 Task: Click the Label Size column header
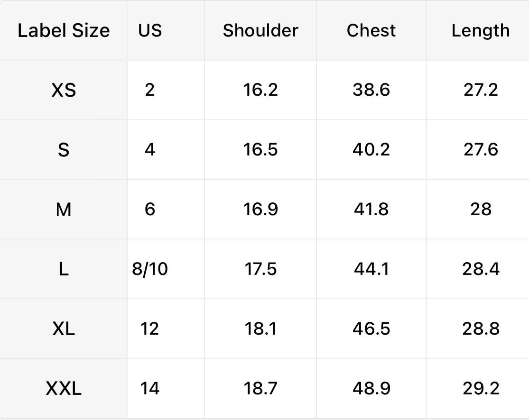[x=64, y=31]
